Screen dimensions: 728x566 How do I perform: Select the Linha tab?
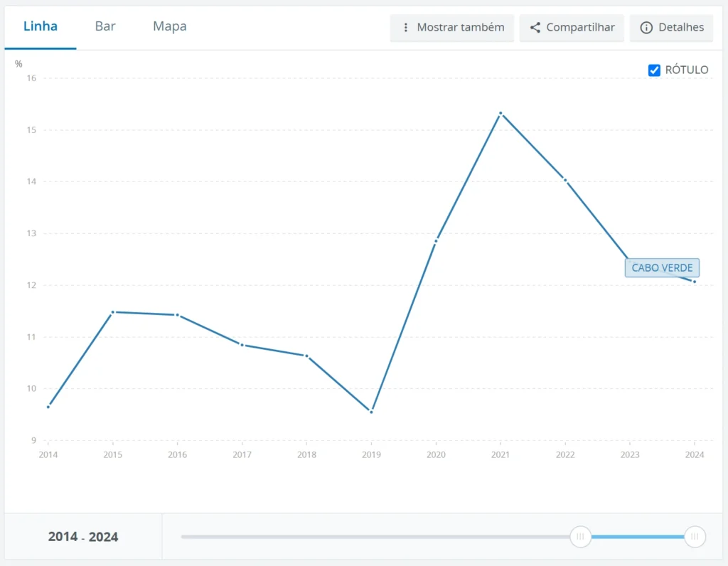(41, 26)
